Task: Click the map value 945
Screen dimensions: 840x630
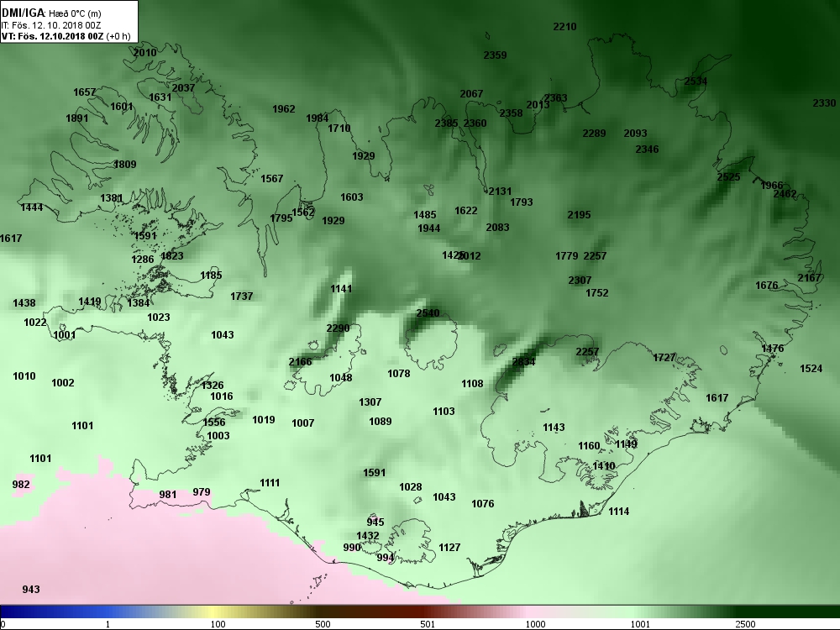Action: [x=375, y=522]
